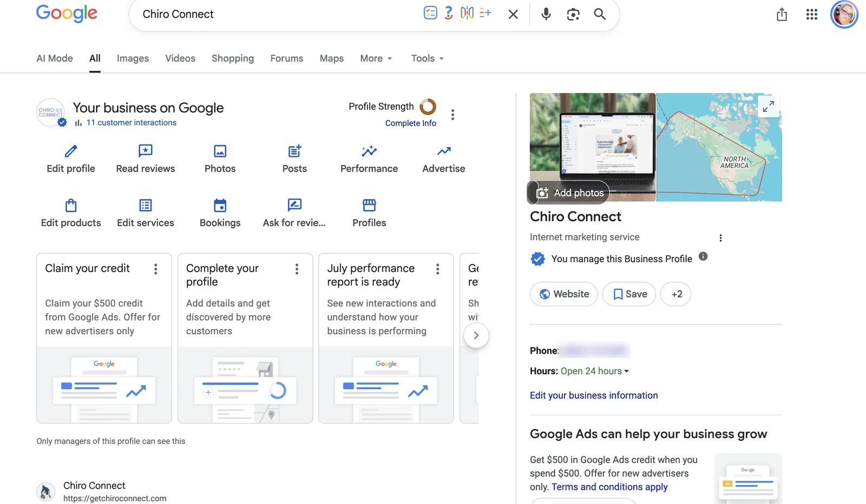The height and width of the screenshot is (504, 866).
Task: Click Edit your business information link
Action: [594, 395]
